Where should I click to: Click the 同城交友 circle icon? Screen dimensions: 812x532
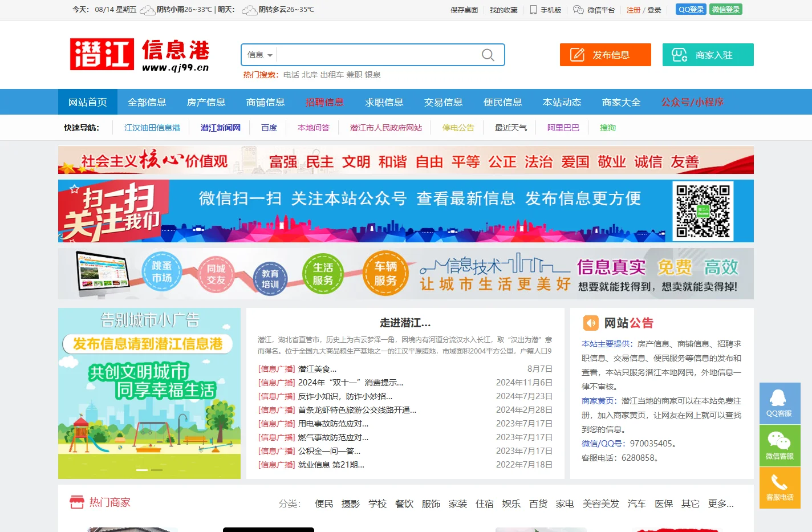(216, 274)
